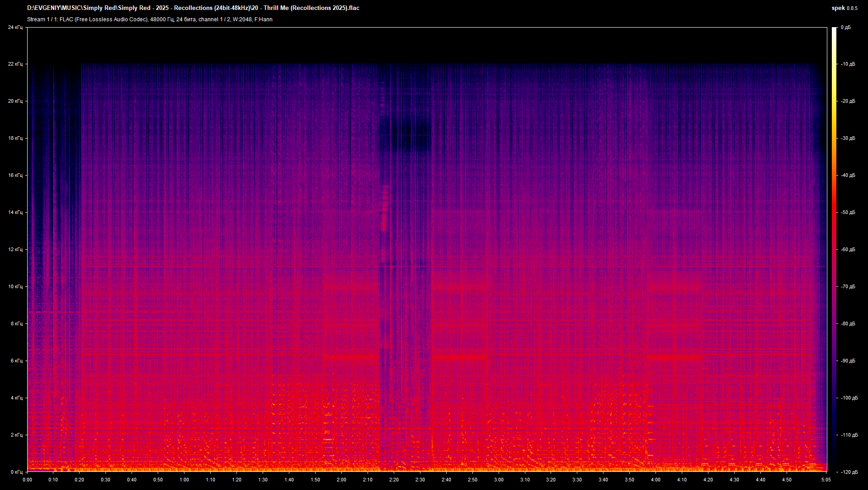Click the 4:20 time axis marker
Viewport: 868px width, 490px height.
tap(708, 480)
